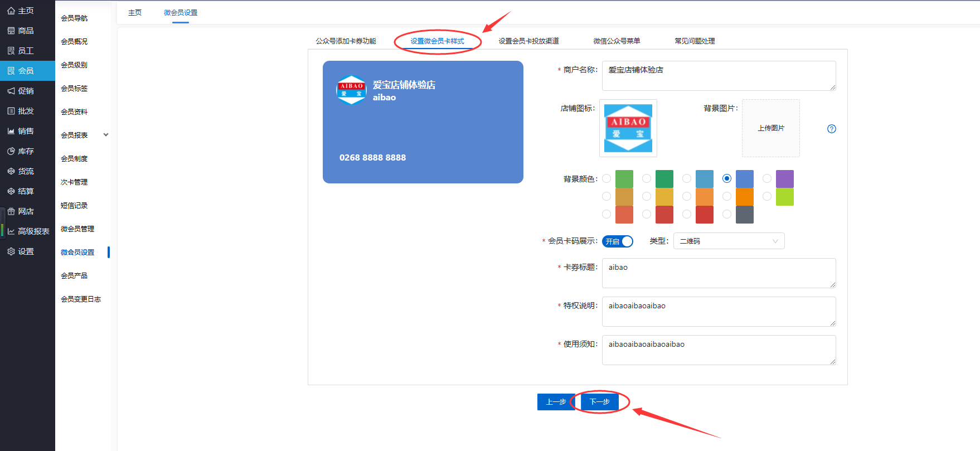This screenshot has width=980, height=451.
Task: Click the 高级报表 report icon
Action: point(11,231)
